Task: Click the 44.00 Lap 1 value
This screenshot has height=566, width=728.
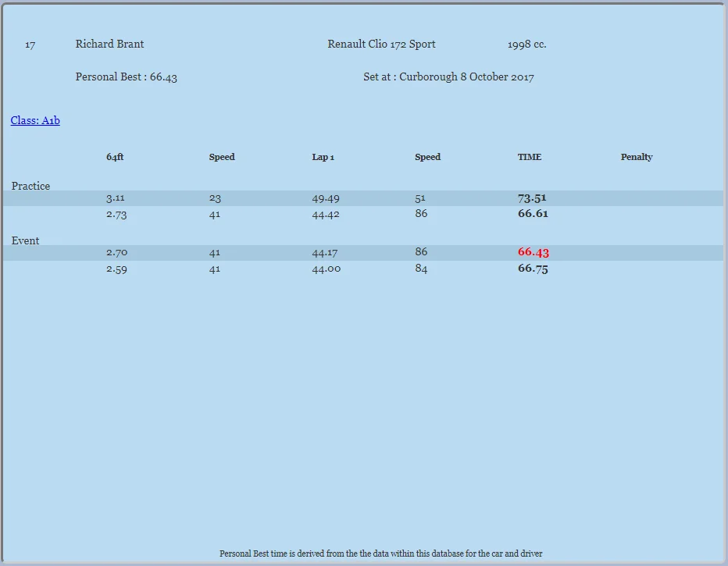Action: 327,269
